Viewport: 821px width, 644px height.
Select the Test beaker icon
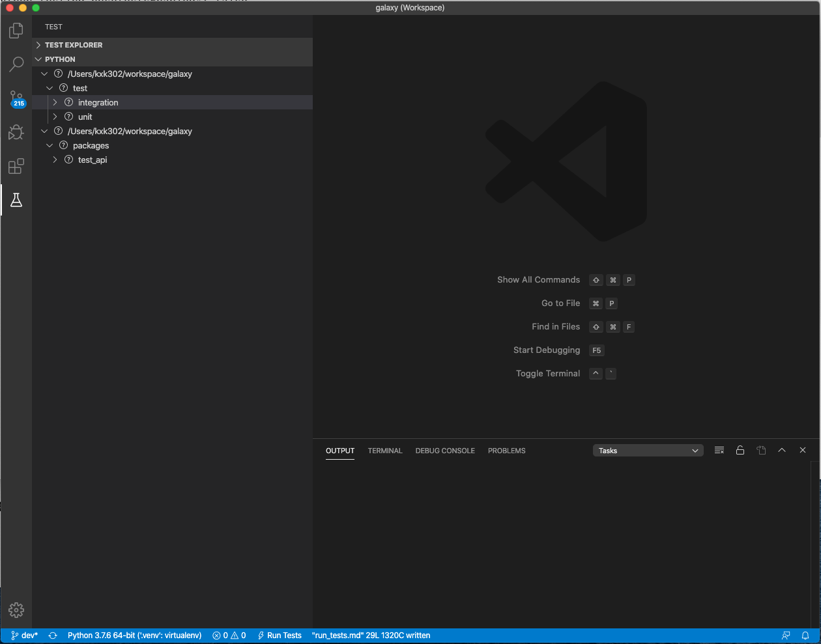(16, 200)
